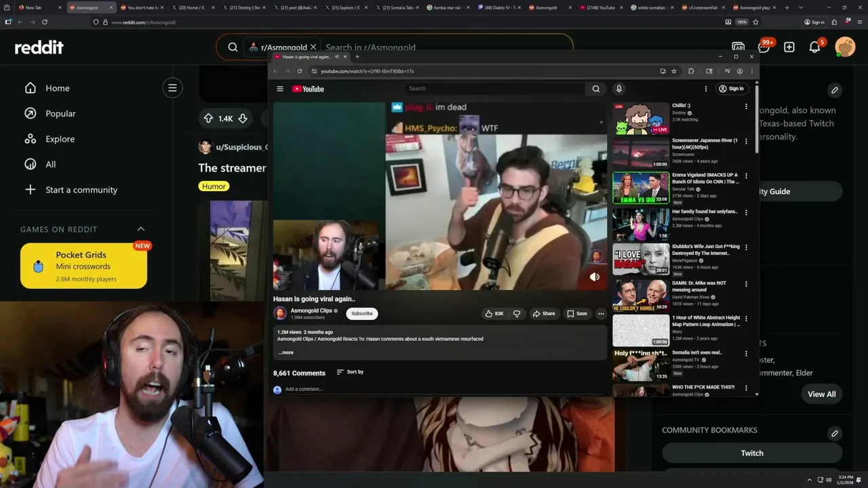The image size is (868, 488).
Task: Downvote the Reddit post with 1.4K
Action: 243,119
